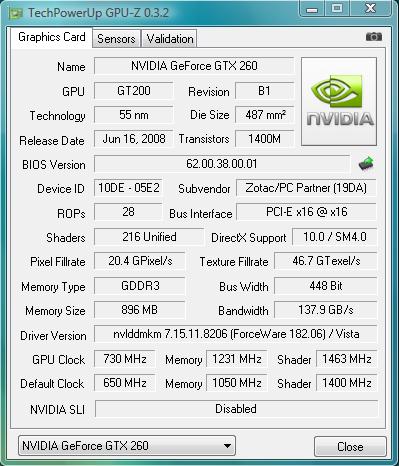399x466 pixels.
Task: Click the Default Clock field 650 MHz
Action: point(125,383)
